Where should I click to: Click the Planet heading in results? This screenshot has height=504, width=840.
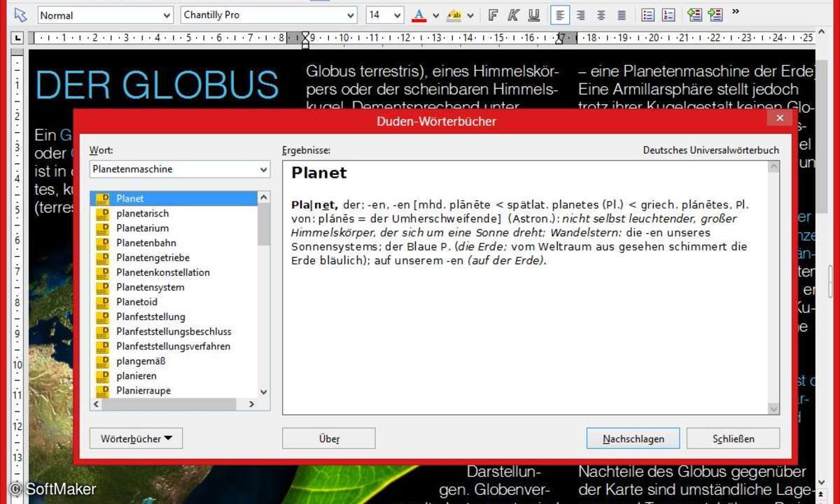319,173
